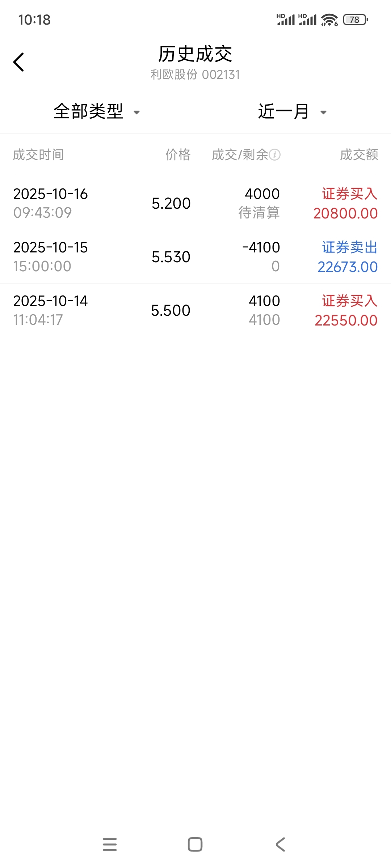The height and width of the screenshot is (868, 391).
Task: Open the 2025-10-16 buy trade record
Action: [x=195, y=203]
